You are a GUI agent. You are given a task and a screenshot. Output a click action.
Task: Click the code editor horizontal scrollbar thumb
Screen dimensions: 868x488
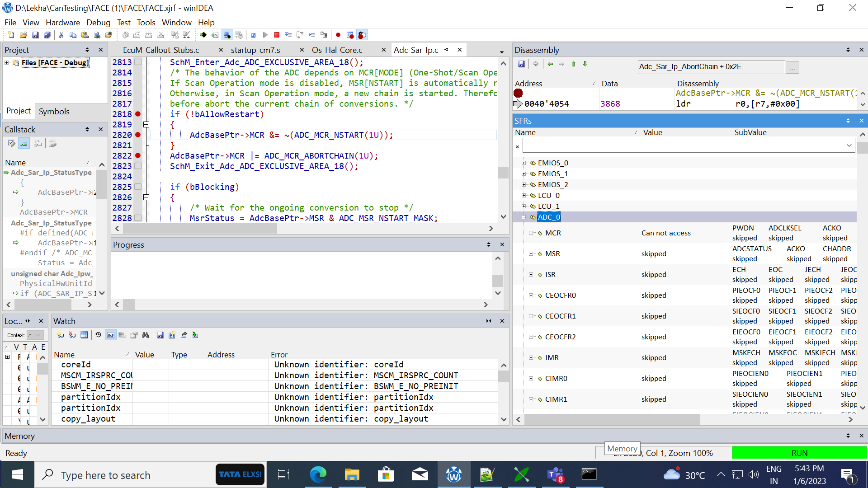pyautogui.click(x=199, y=229)
